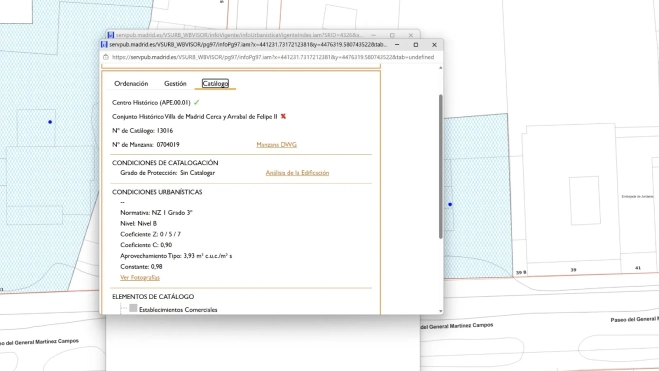Click the scroll-up arrow of the popup

(x=440, y=68)
